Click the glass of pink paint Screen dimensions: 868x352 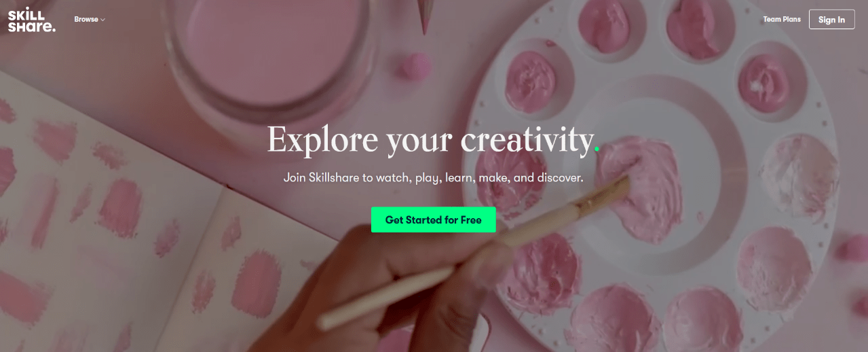271,51
